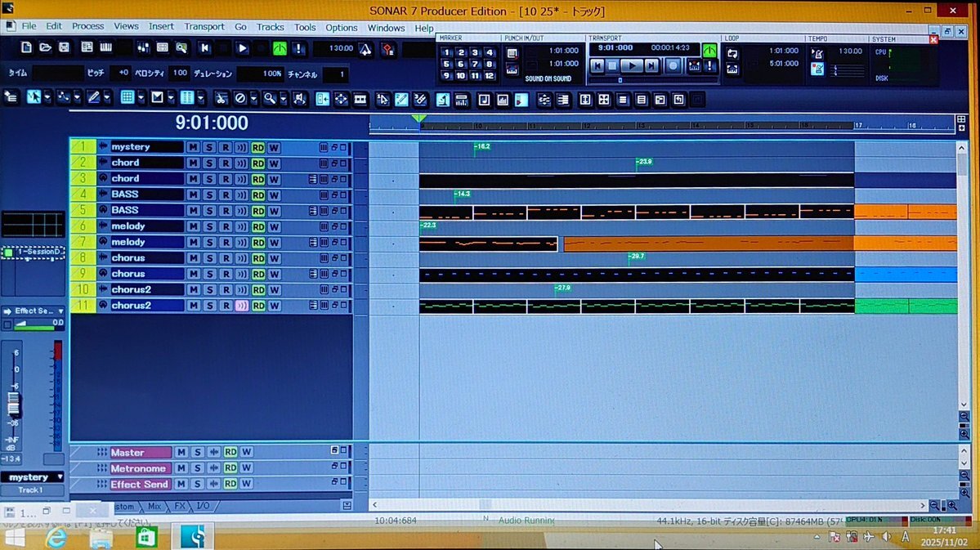
Task: Toggle W automation write on track 8 chorus
Action: coord(274,258)
